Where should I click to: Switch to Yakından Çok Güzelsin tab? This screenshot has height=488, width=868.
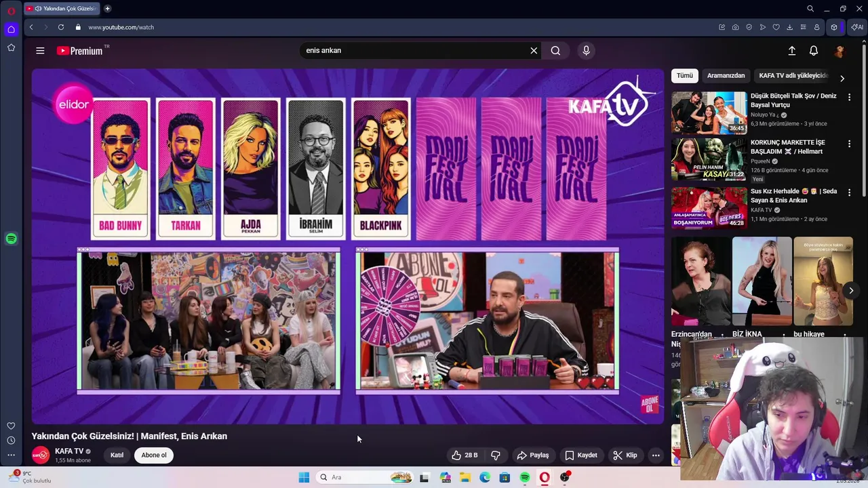pos(61,9)
